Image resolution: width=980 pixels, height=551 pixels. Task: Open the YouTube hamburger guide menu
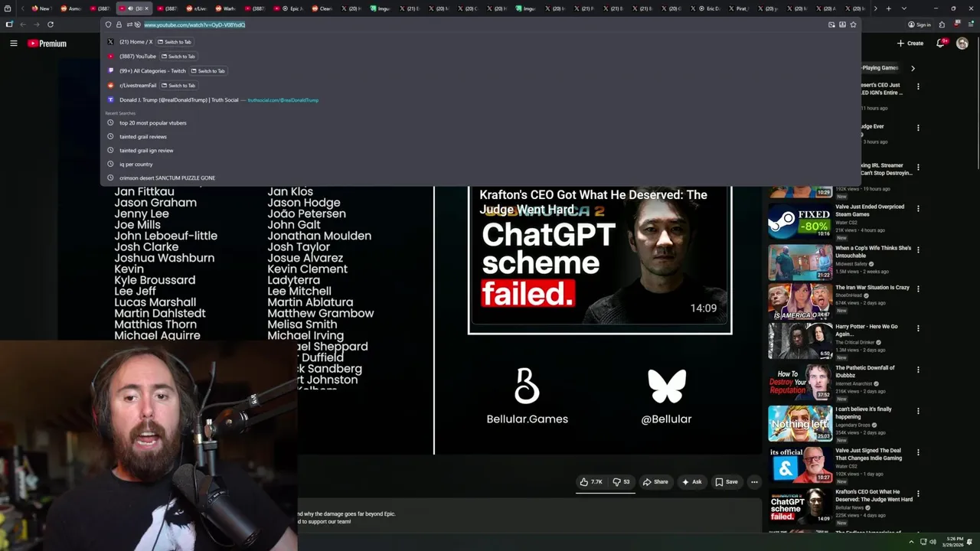pos(13,44)
